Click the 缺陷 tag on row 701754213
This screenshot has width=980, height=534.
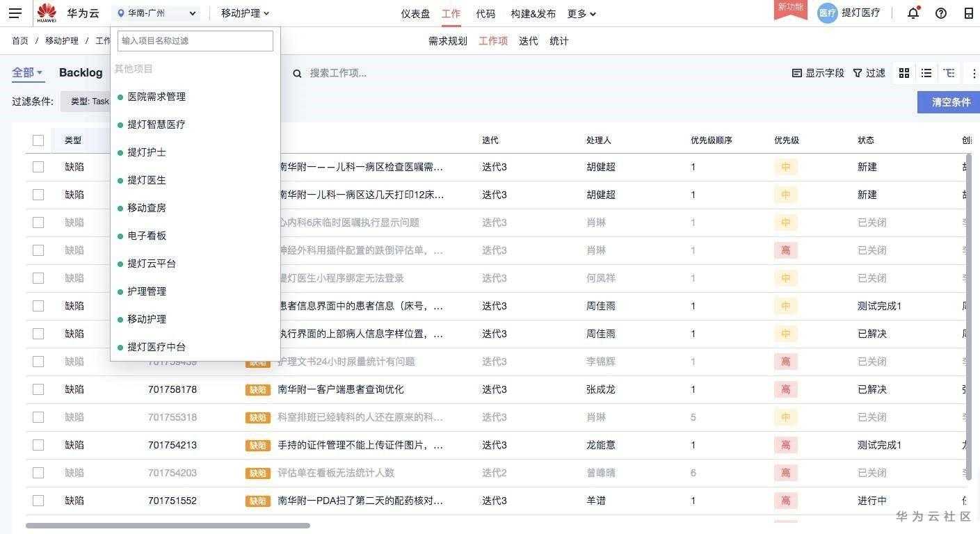(x=257, y=445)
